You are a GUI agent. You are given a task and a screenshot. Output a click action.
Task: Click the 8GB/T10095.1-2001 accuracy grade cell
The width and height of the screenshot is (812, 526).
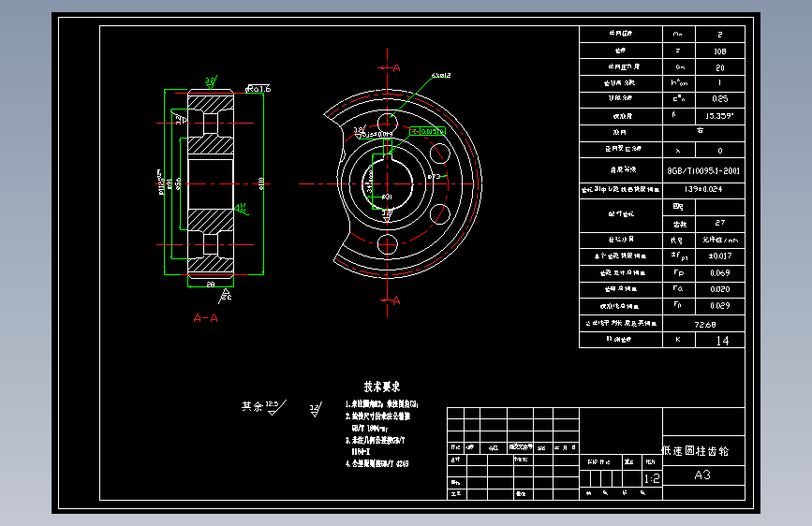point(703,170)
